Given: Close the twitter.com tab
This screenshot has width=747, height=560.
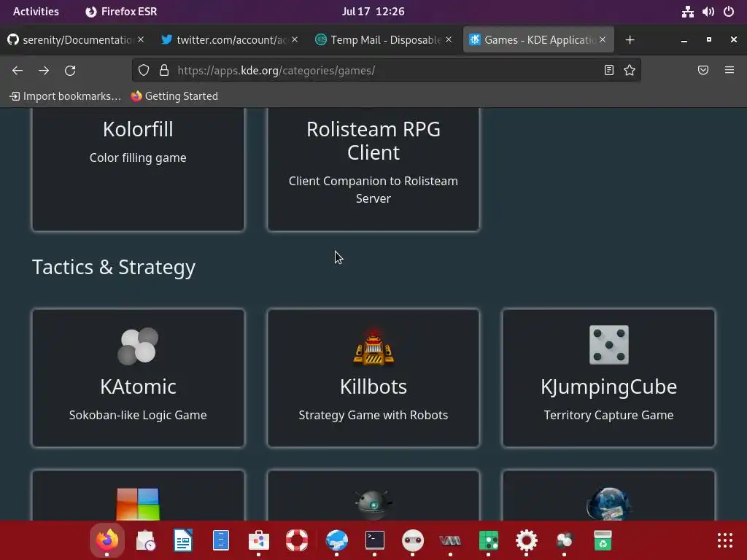Looking at the screenshot, I should (x=295, y=39).
